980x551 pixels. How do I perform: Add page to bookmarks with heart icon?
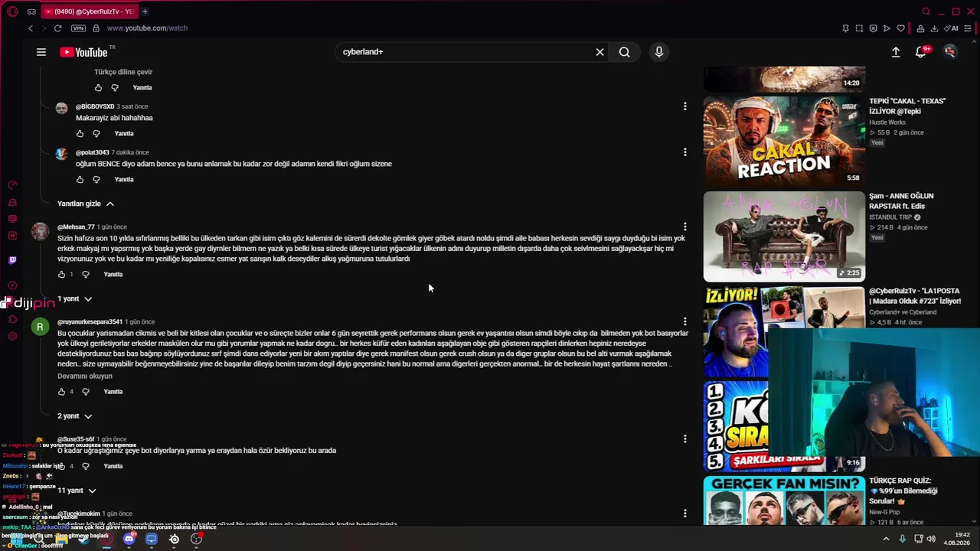pos(901,28)
